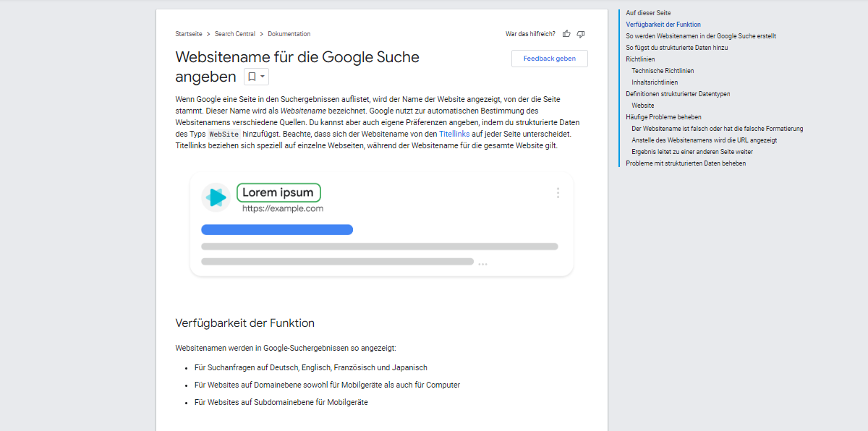Go to Definitionen strukturierter Datentypen section

678,94
